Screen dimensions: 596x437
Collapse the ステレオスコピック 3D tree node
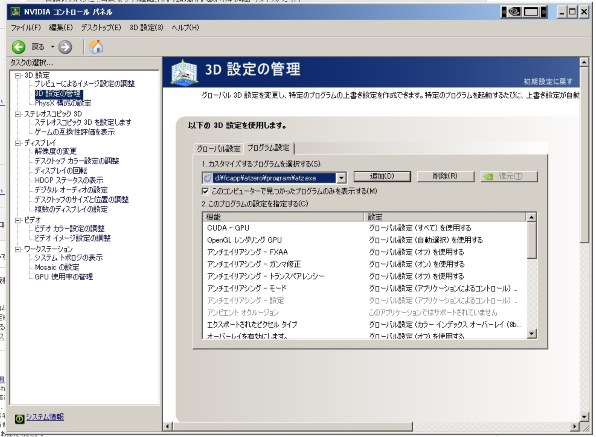coord(17,114)
